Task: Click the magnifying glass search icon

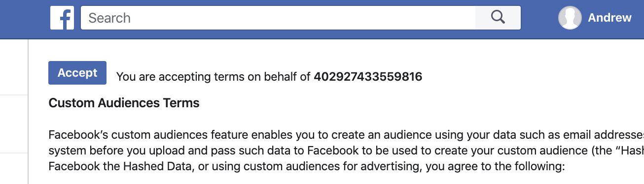Action: pos(498,18)
